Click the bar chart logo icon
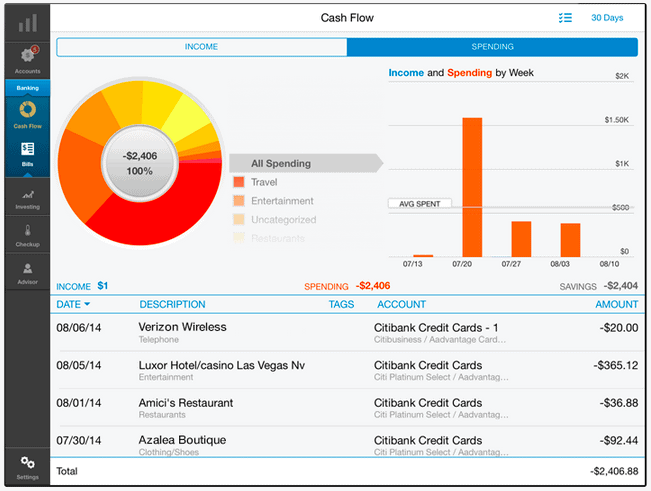 27,21
